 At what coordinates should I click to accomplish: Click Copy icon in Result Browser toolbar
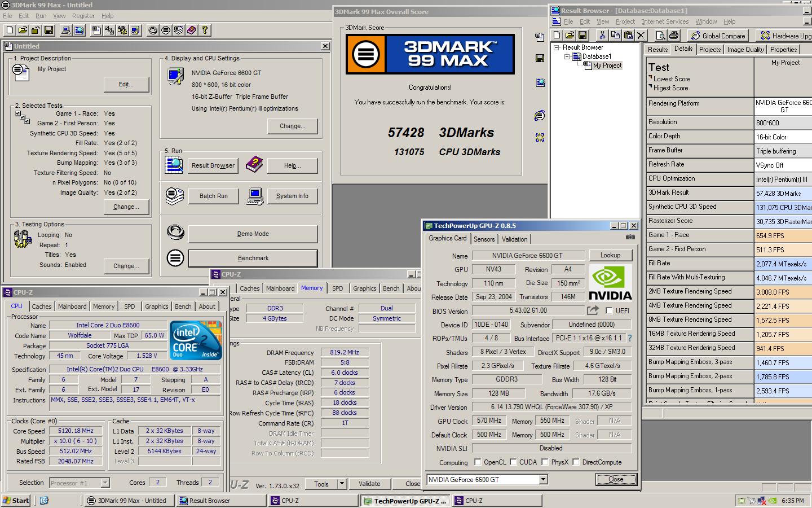click(615, 35)
